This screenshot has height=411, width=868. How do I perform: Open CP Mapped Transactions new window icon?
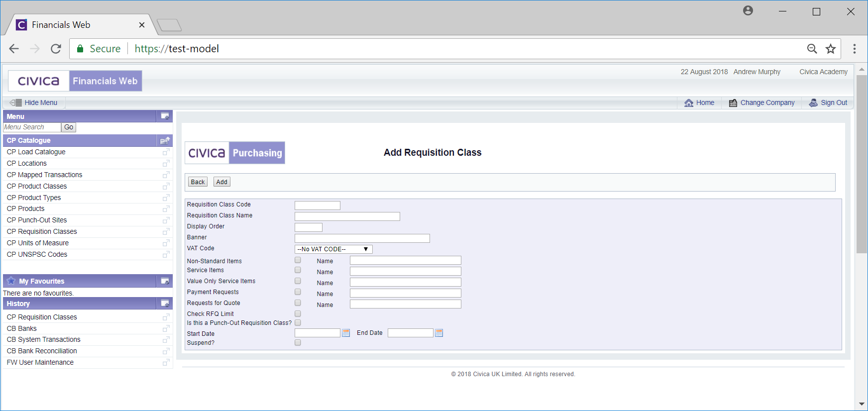tap(166, 175)
